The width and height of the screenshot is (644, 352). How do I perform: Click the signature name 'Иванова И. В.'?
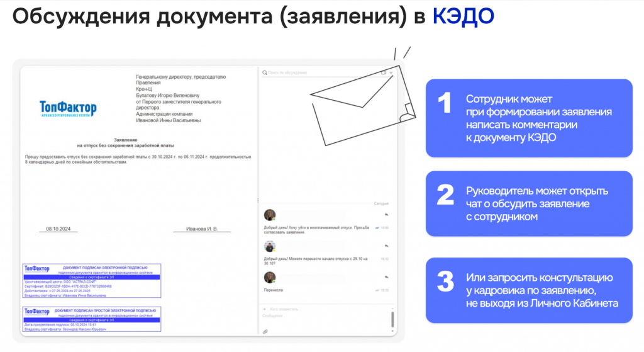click(202, 229)
